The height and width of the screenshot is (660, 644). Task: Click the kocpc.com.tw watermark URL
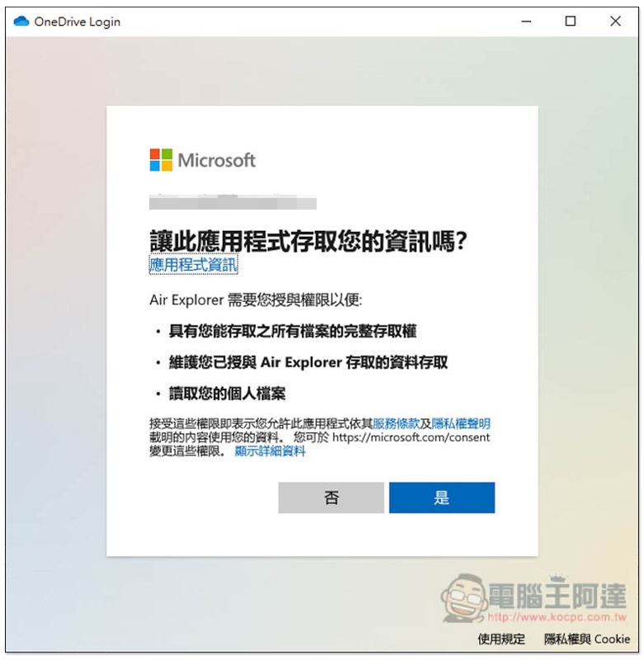coord(557,617)
